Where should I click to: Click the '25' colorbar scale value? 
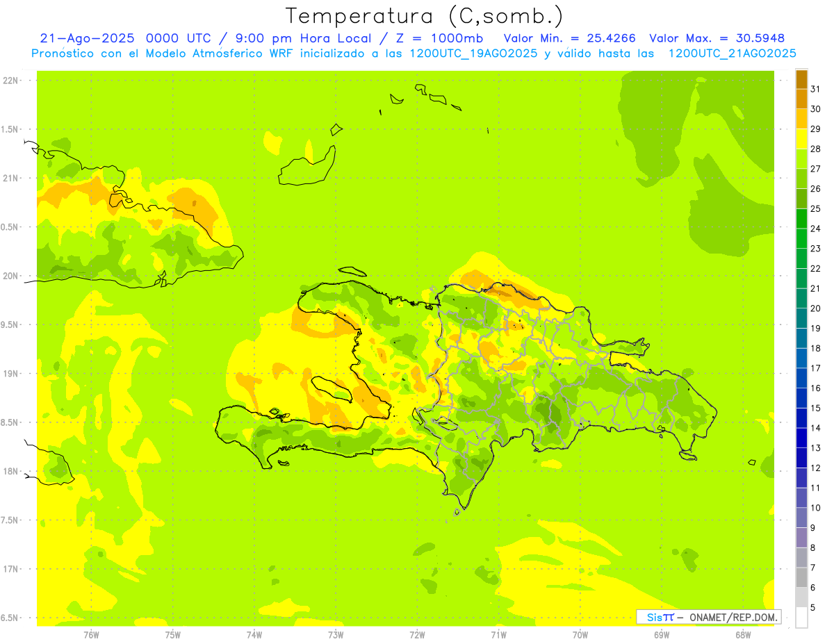pos(816,208)
